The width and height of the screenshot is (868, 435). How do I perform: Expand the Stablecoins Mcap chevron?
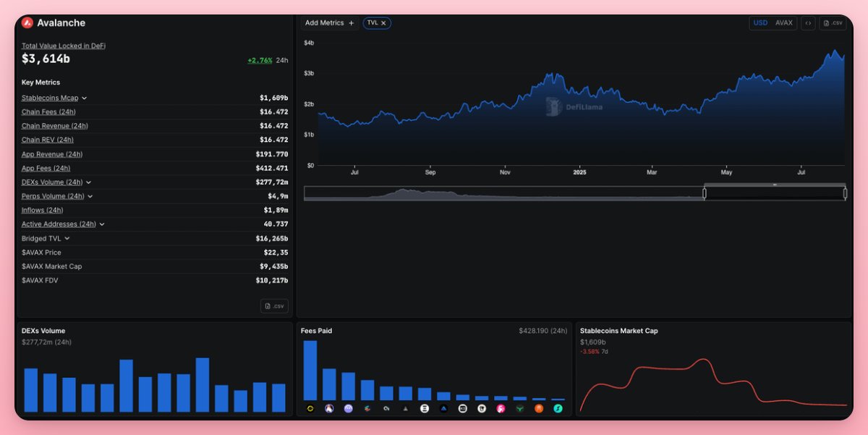point(84,98)
